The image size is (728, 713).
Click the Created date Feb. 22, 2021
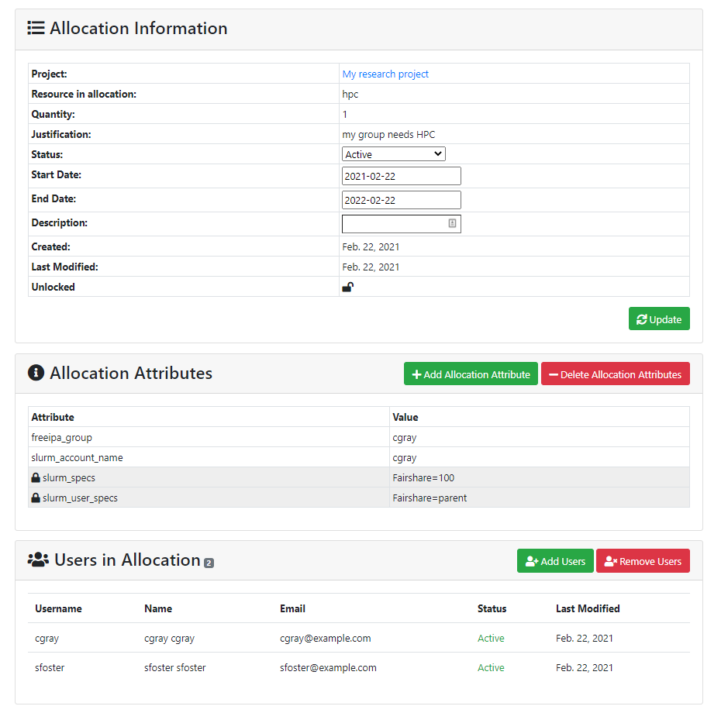371,247
